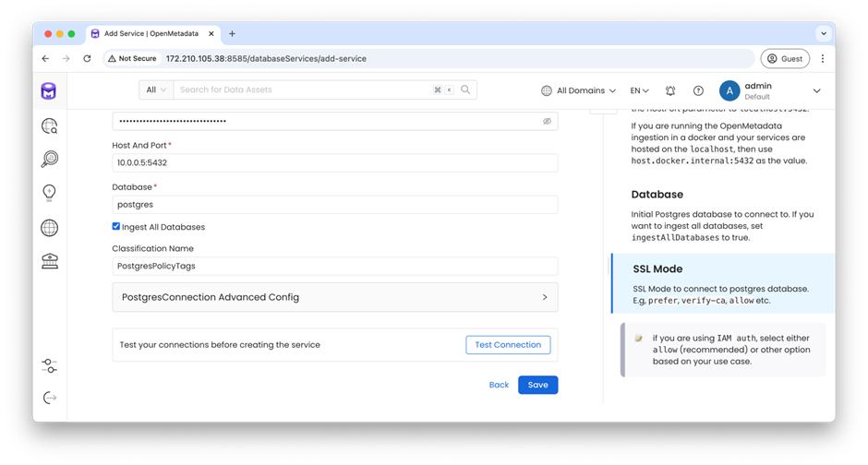The height and width of the screenshot is (465, 868).
Task: Click the Database help heading
Action: [657, 195]
